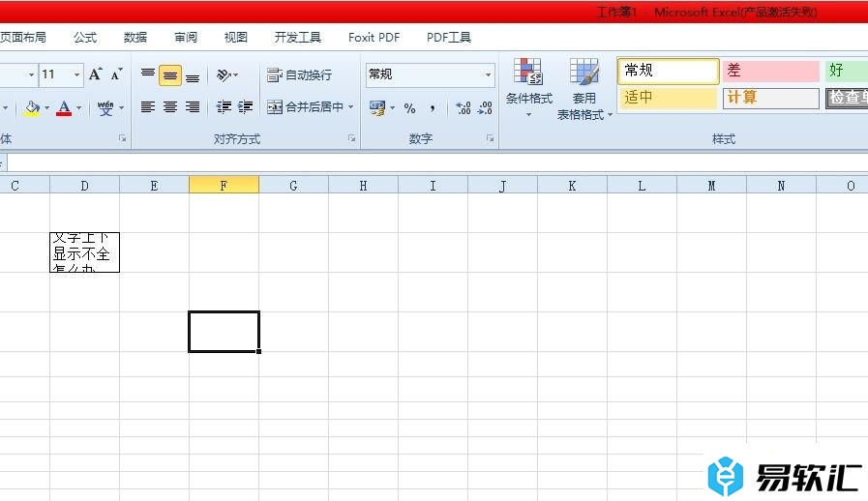The height and width of the screenshot is (501, 868).
Task: Select column H header
Action: tap(363, 186)
